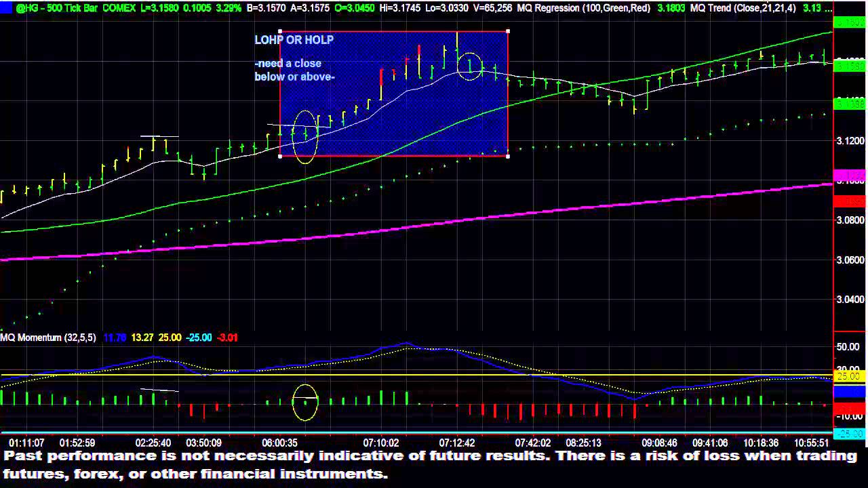
Task: Click the '07:10:02' time axis label
Action: point(381,443)
